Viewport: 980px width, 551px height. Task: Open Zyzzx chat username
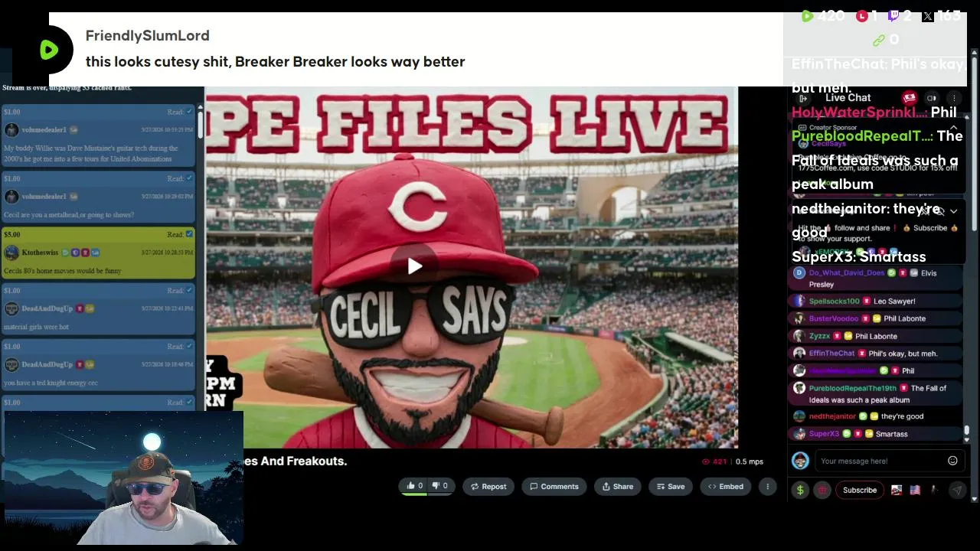(x=819, y=336)
